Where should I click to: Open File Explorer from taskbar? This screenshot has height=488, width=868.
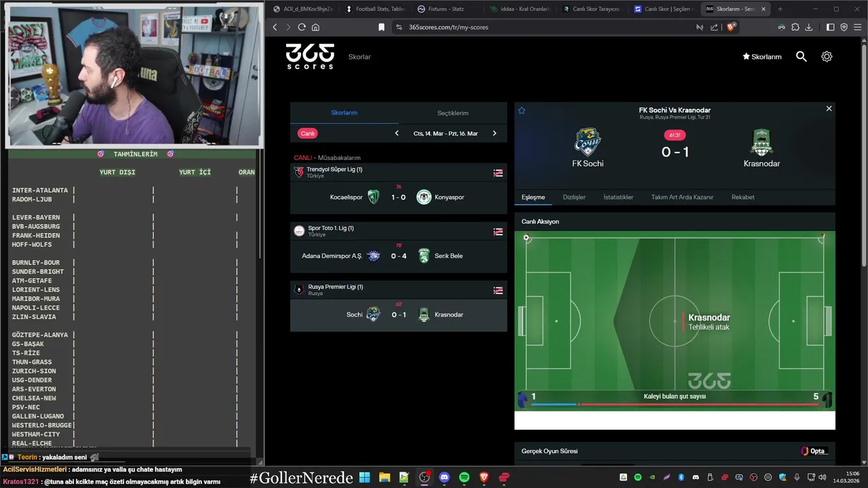[x=384, y=477]
